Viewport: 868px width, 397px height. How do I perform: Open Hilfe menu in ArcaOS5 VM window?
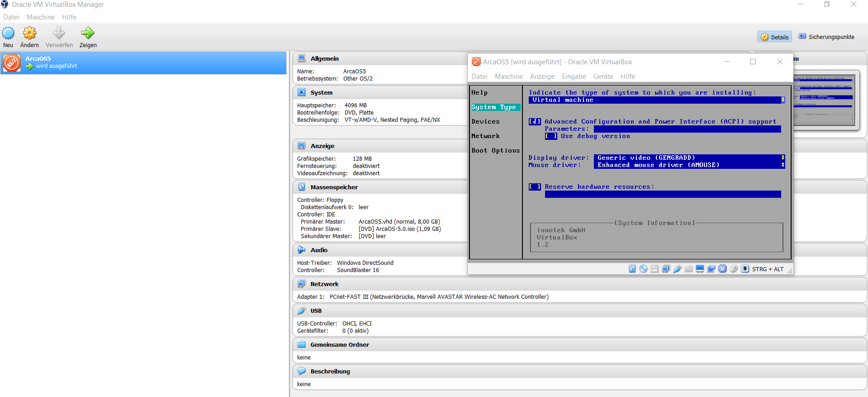coord(628,77)
